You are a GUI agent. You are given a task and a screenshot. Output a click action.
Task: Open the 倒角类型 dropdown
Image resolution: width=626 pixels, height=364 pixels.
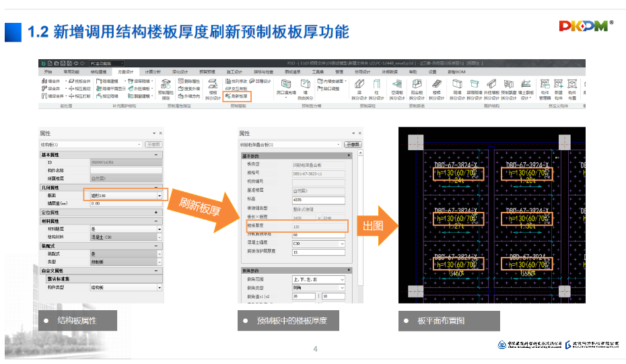[318, 287]
